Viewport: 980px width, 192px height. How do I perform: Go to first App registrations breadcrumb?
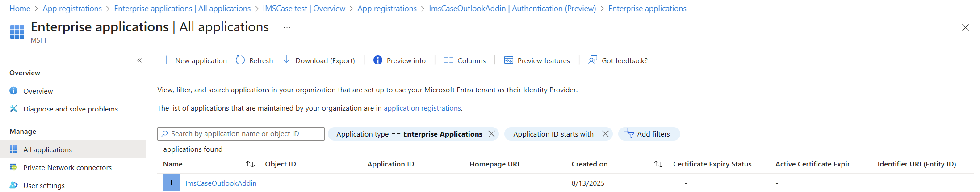(72, 9)
